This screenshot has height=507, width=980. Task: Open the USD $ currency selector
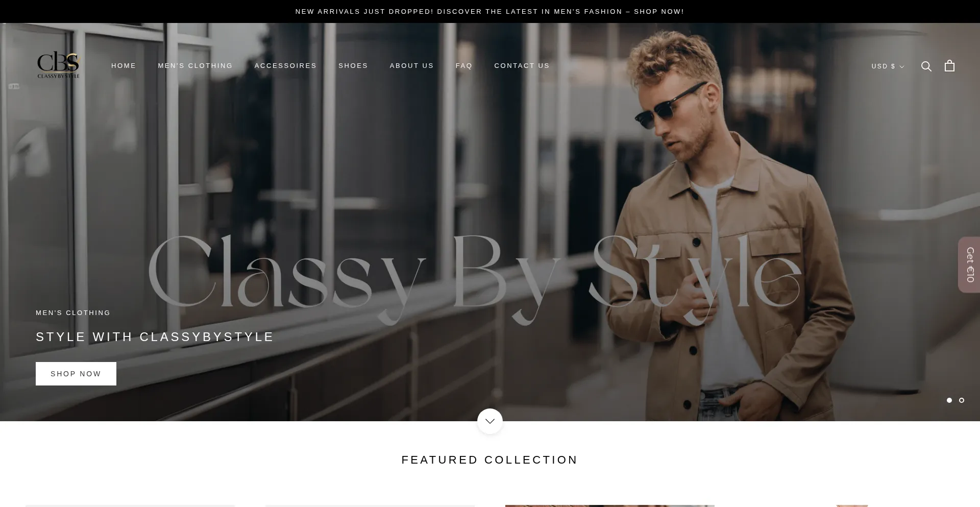888,66
